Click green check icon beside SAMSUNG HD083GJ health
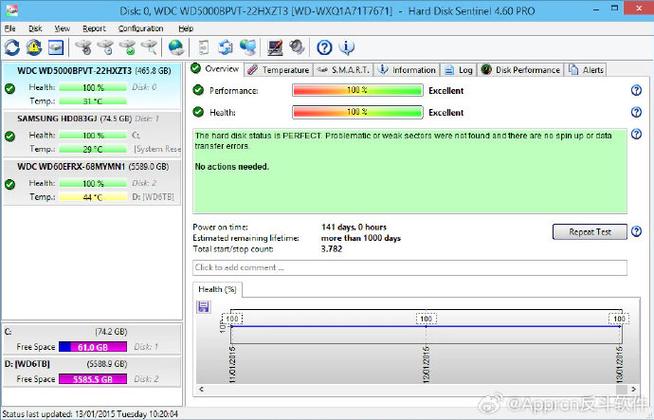 pos(10,136)
